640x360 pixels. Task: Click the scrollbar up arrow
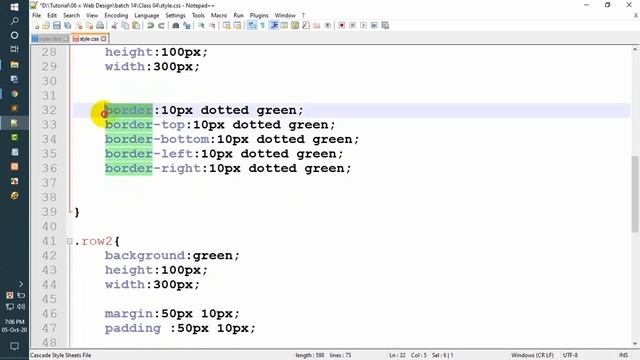635,50
